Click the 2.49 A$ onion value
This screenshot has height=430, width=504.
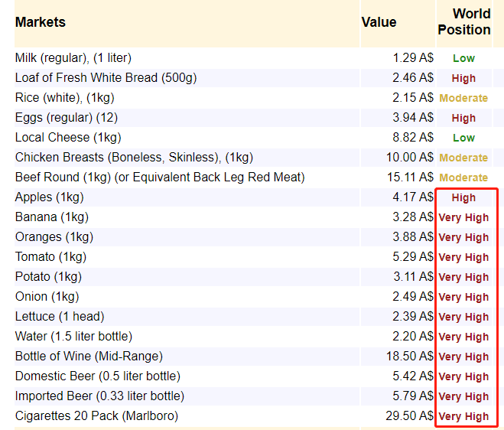pyautogui.click(x=413, y=297)
